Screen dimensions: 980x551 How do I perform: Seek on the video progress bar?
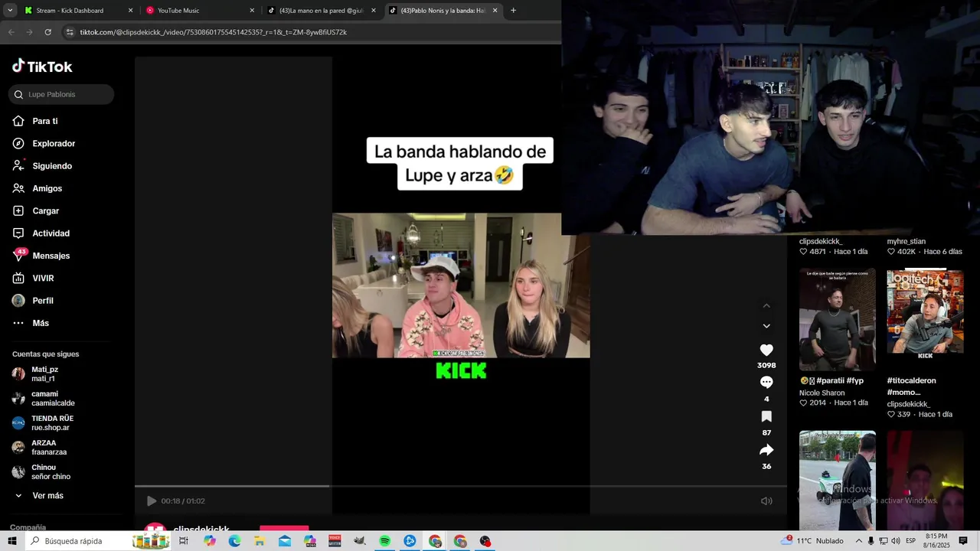coord(461,486)
